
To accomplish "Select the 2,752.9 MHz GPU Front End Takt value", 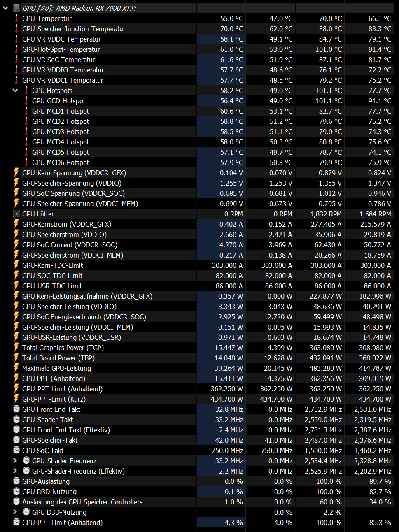I will click(323, 409).
